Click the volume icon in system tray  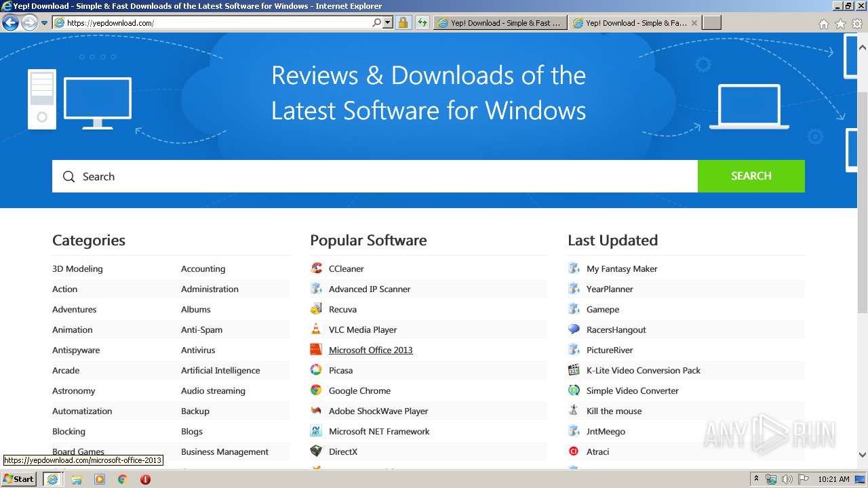[x=787, y=479]
